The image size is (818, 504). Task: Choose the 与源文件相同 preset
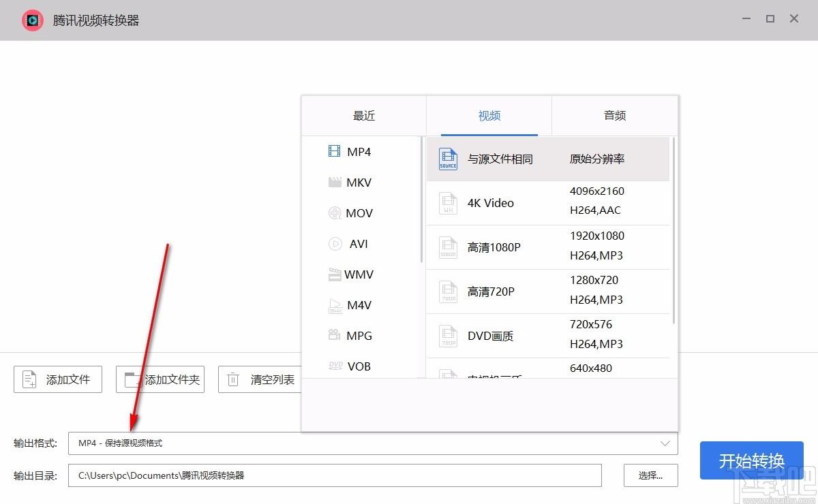[x=548, y=159]
